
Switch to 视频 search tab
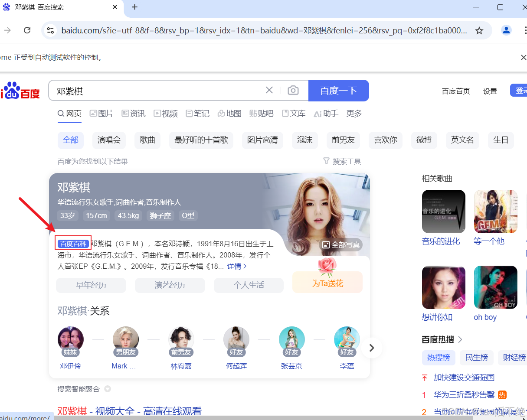[166, 114]
